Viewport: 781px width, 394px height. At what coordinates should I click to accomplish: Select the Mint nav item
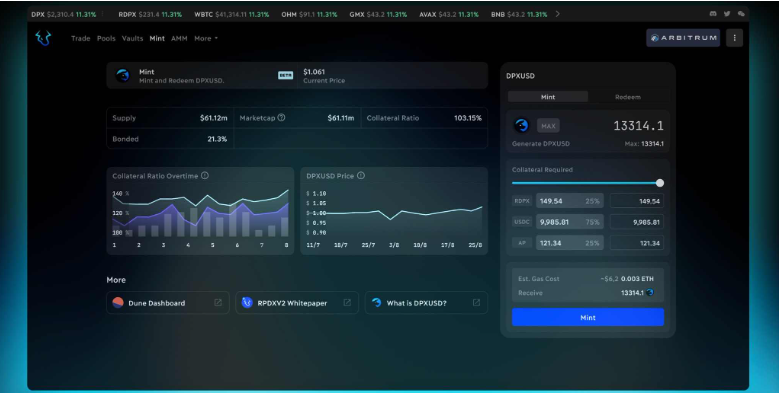point(157,38)
